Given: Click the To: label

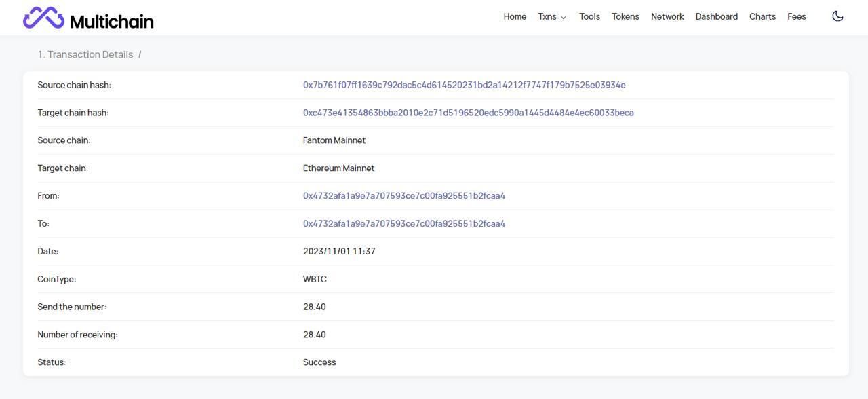Looking at the screenshot, I should tap(43, 223).
